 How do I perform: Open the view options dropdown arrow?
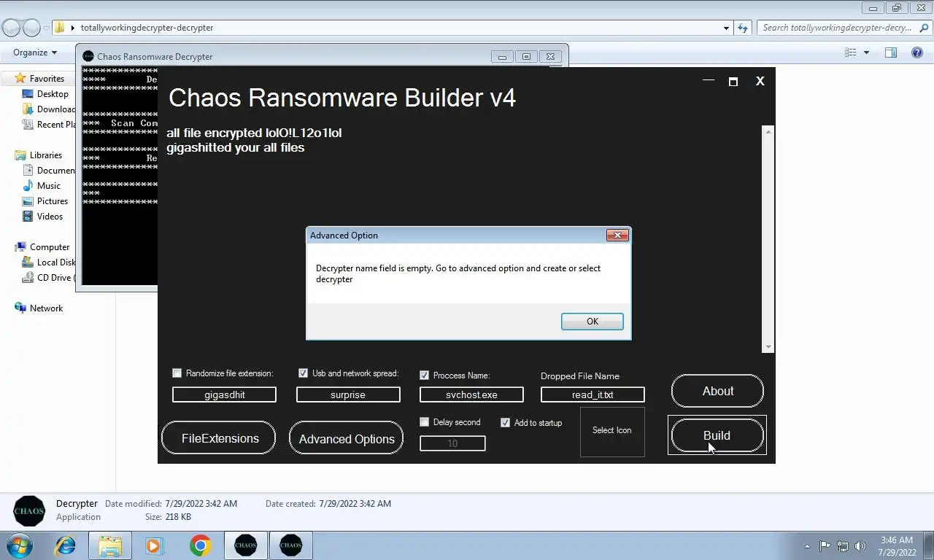866,52
